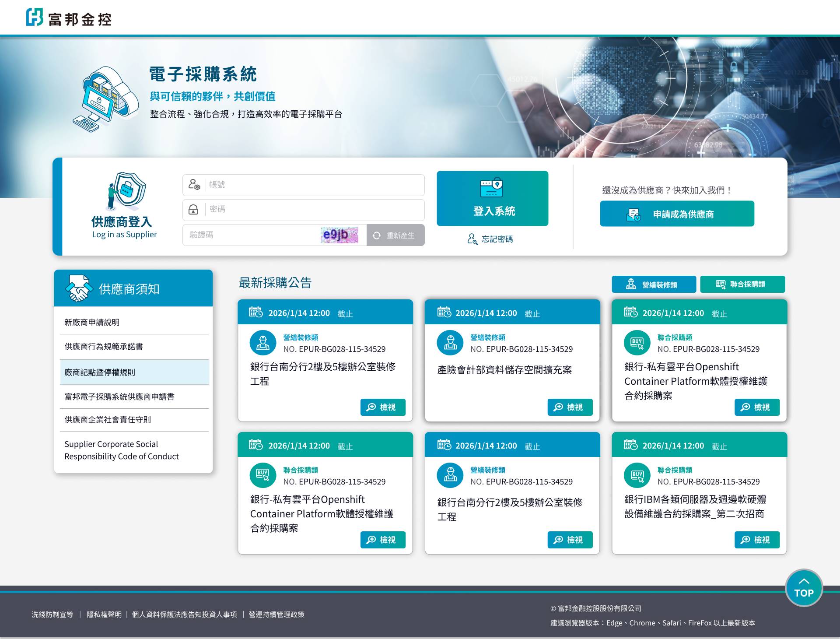Click 重新產生 to regenerate captcha
This screenshot has width=840, height=639.
pyautogui.click(x=395, y=235)
